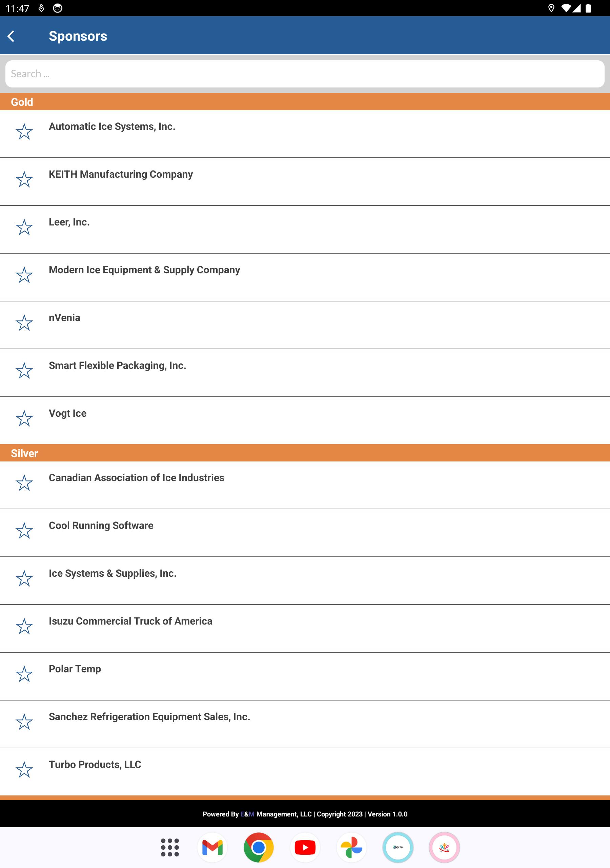The height and width of the screenshot is (868, 610).
Task: Launch YouTube from the dock
Action: pyautogui.click(x=305, y=847)
